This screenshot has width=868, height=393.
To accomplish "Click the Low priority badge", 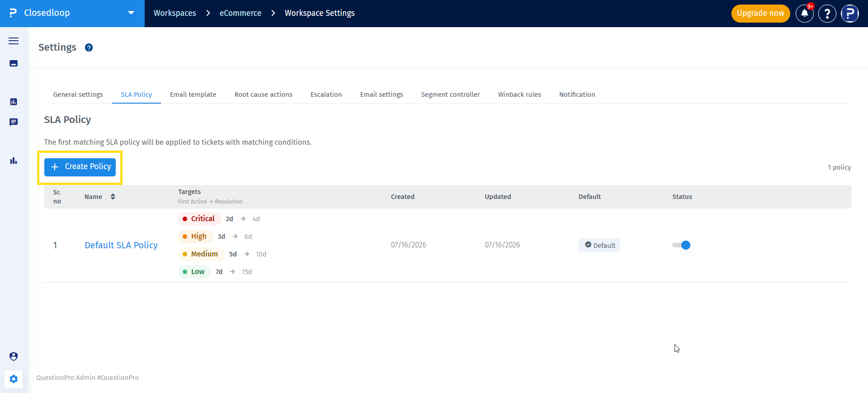I will pyautogui.click(x=194, y=272).
